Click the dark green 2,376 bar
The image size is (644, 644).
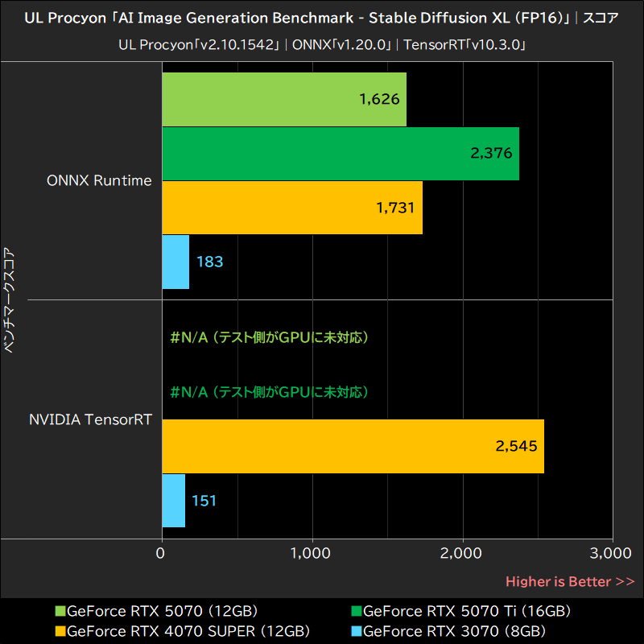(338, 153)
